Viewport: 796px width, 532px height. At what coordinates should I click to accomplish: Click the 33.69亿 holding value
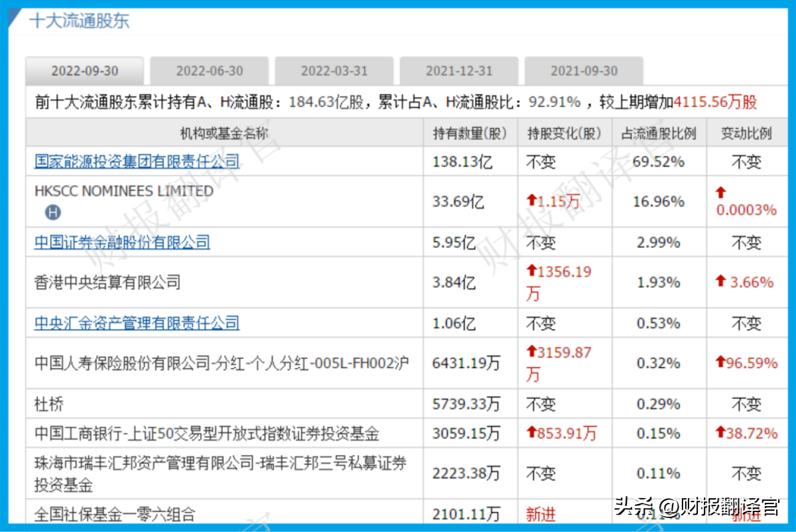click(458, 202)
